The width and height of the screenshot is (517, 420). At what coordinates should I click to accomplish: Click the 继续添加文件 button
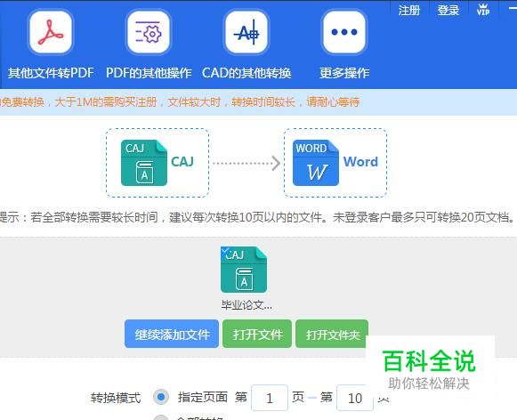pyautogui.click(x=172, y=334)
